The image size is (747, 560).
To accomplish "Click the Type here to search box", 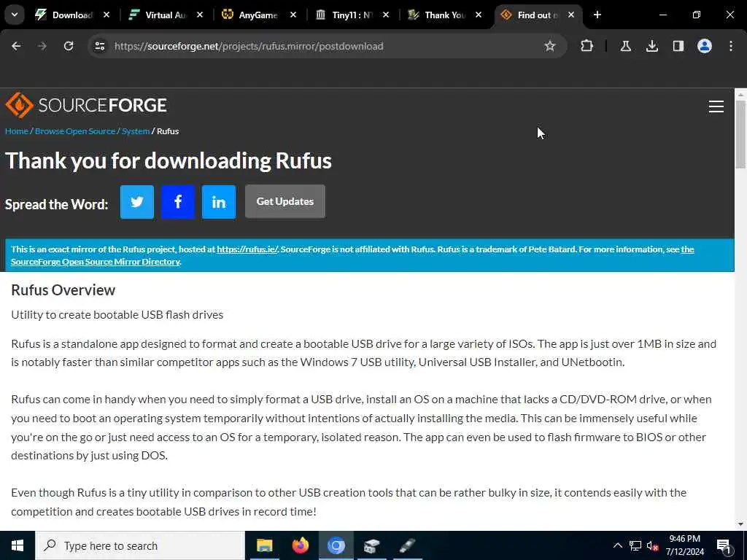I will point(140,545).
